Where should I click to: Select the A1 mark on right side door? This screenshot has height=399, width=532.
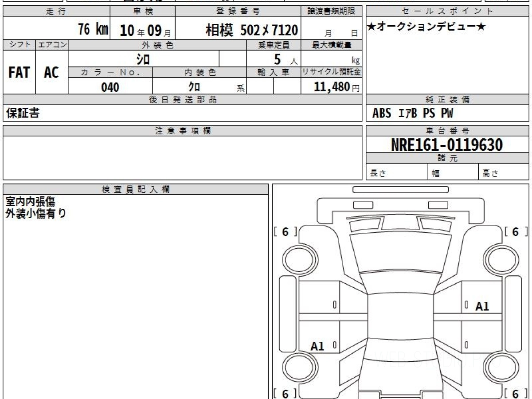(482, 306)
